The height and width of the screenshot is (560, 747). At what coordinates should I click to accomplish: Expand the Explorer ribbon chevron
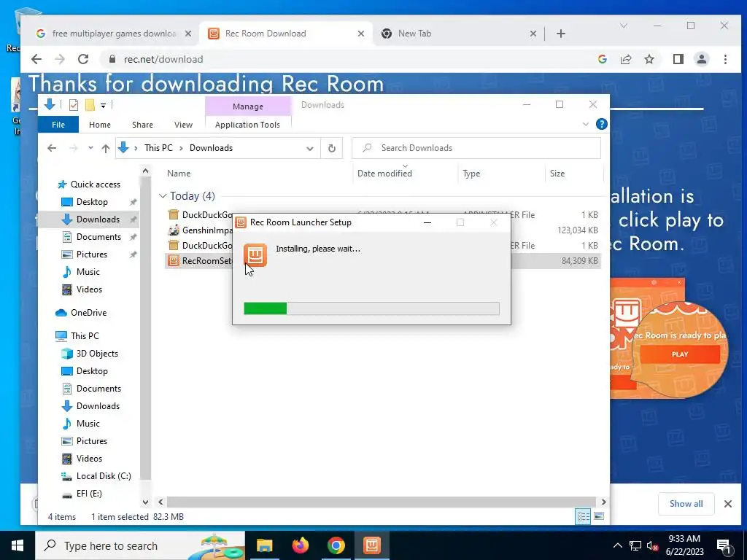click(x=586, y=124)
